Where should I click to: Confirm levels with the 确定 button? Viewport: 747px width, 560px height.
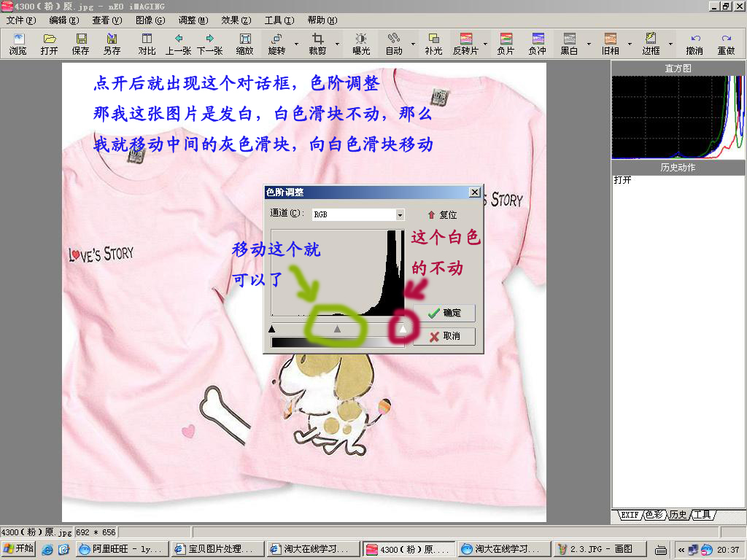[x=444, y=313]
